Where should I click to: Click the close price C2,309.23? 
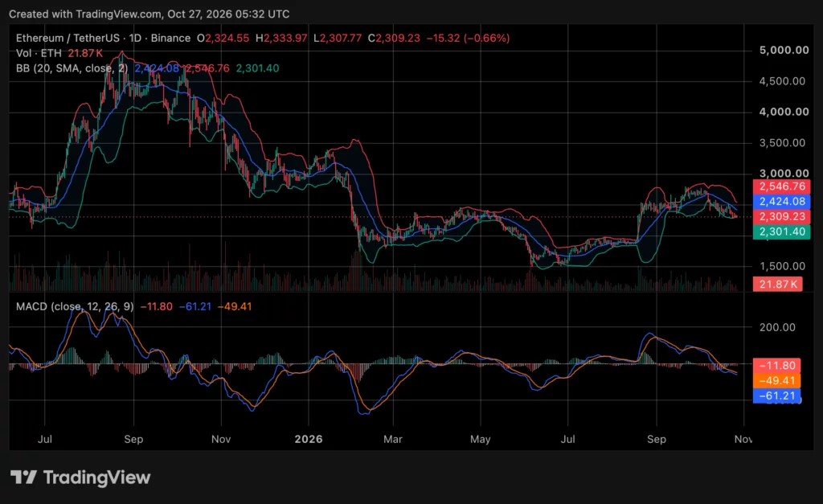(394, 38)
